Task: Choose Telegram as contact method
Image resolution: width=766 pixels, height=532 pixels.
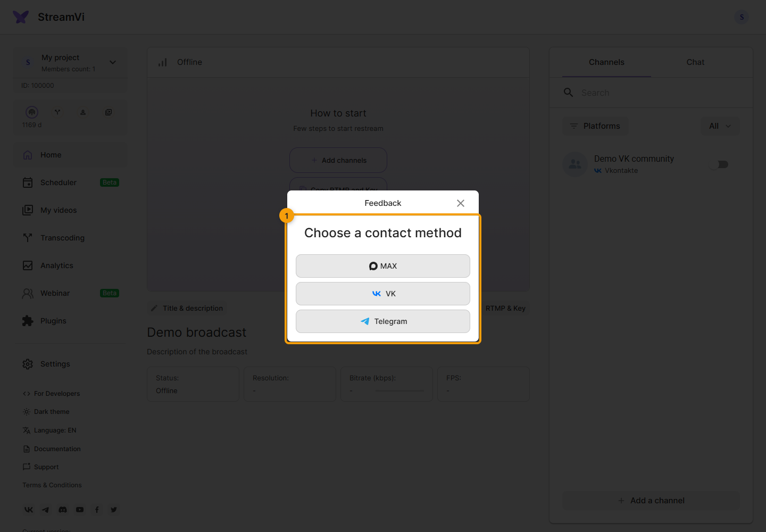Action: click(383, 321)
